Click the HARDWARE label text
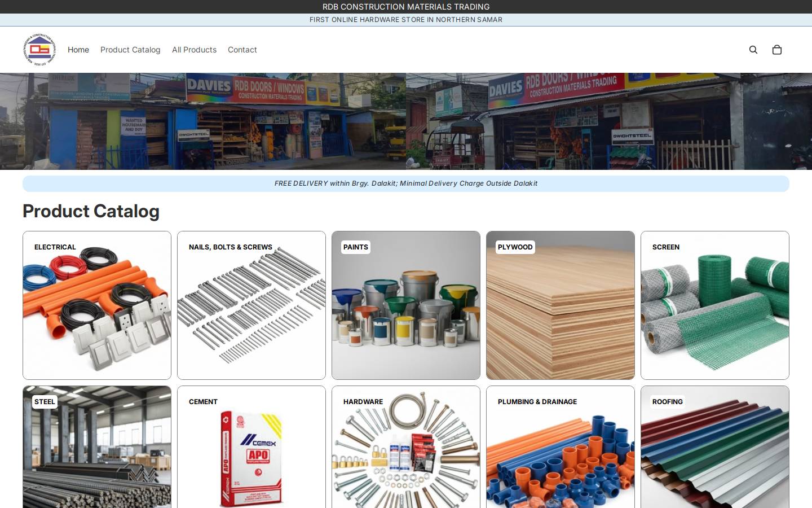This screenshot has width=812, height=508. pos(363,402)
